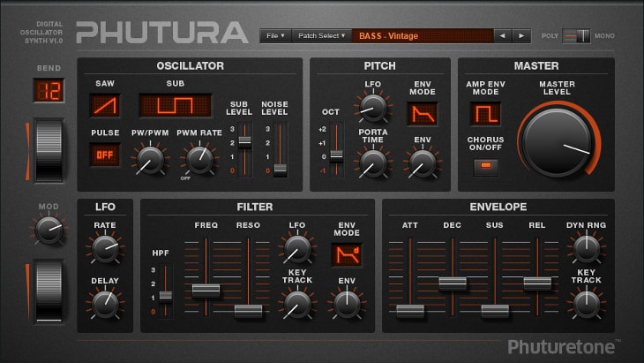Viewport: 644px width, 363px height.
Task: Click the envelope REL slider handle
Action: coord(537,284)
